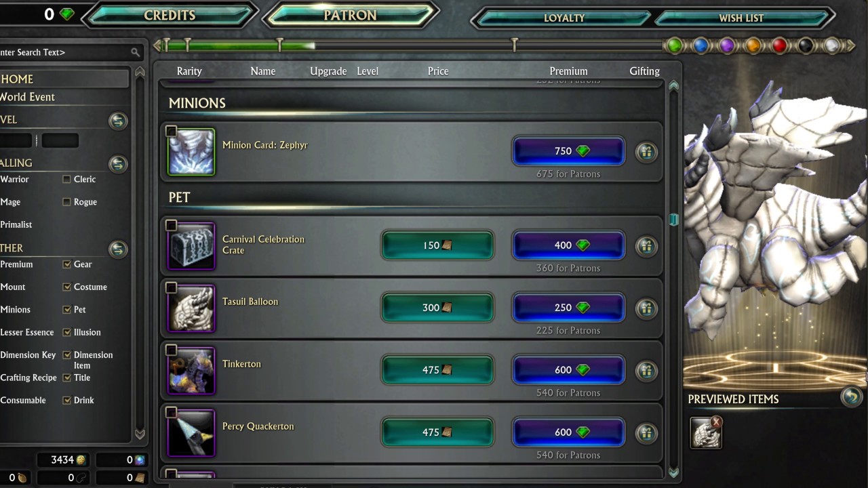Reset the Other filter section

point(118,249)
